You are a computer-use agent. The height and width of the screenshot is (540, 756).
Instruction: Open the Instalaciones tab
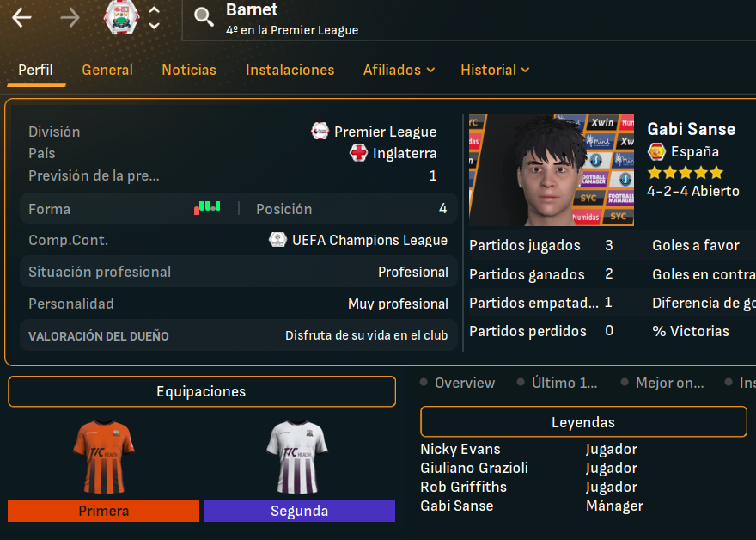coord(290,70)
